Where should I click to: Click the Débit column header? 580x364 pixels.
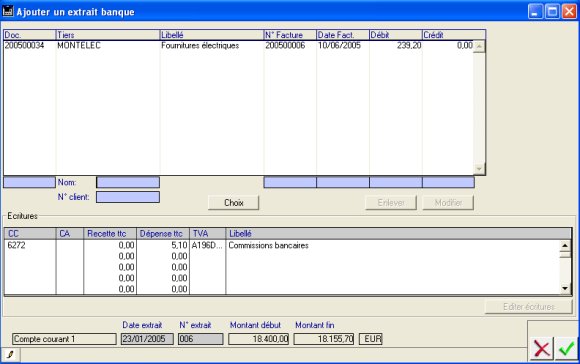point(396,35)
